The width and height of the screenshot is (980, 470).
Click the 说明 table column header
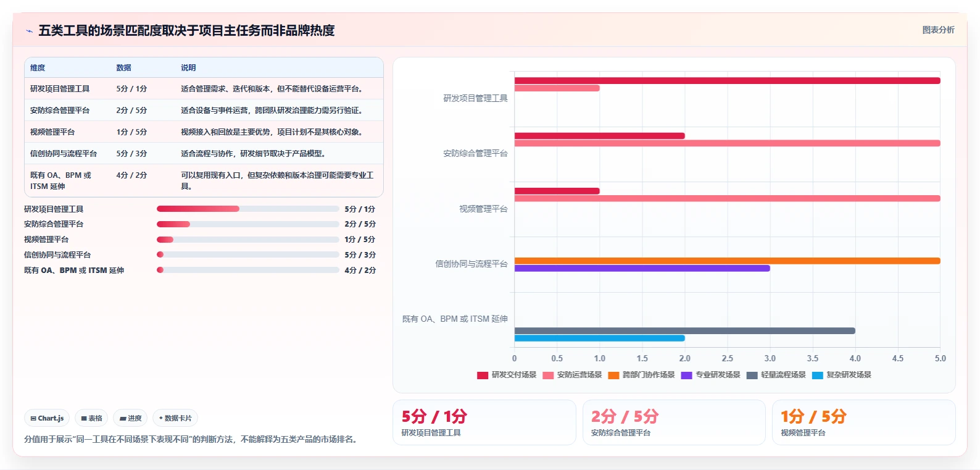pos(188,68)
